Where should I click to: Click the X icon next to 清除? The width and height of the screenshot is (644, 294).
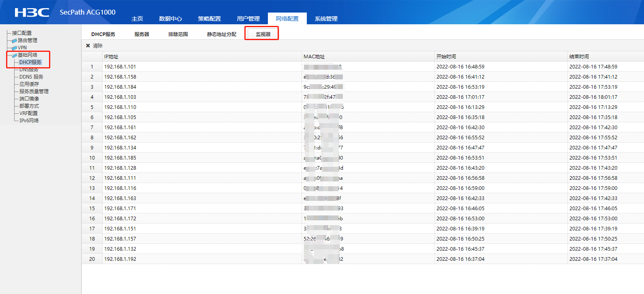coord(88,46)
